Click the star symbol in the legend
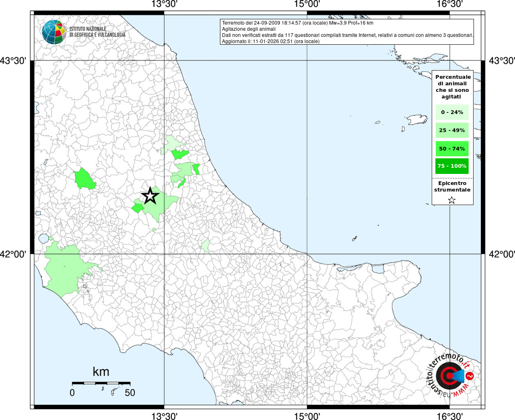 pos(452,200)
